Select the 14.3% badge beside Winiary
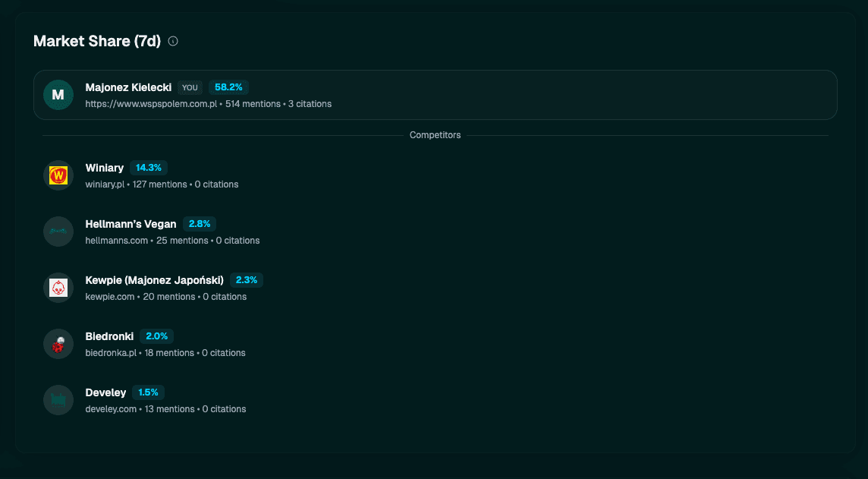The width and height of the screenshot is (868, 479). [146, 168]
